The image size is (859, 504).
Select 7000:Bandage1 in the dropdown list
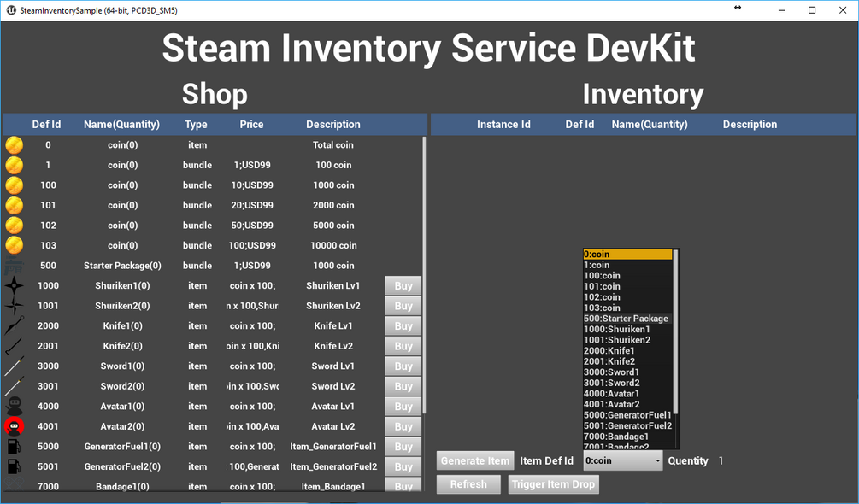click(628, 437)
